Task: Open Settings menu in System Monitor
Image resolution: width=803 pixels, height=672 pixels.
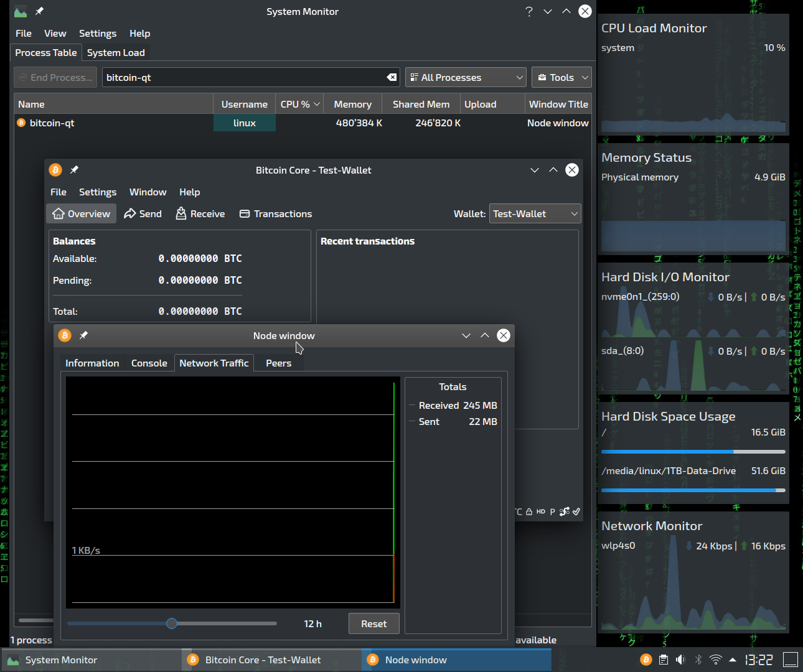Action: (x=98, y=33)
